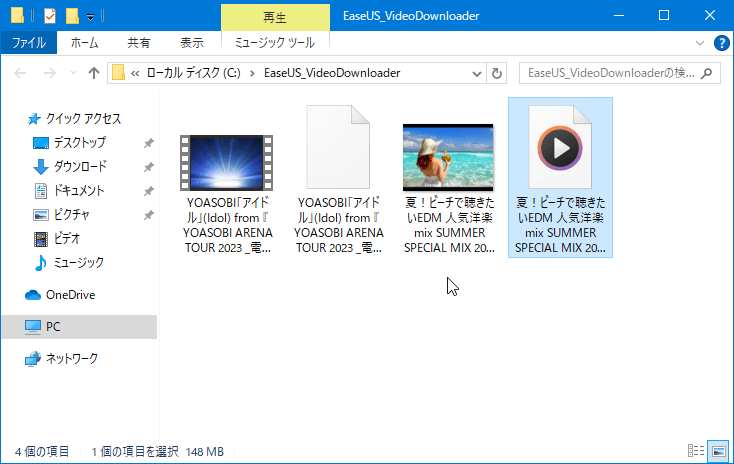
Task: Click the Up arrow navigation button
Action: 94,73
